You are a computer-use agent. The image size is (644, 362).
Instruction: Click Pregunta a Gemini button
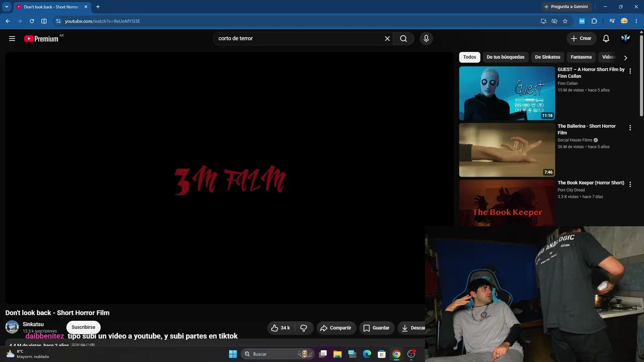[566, 7]
